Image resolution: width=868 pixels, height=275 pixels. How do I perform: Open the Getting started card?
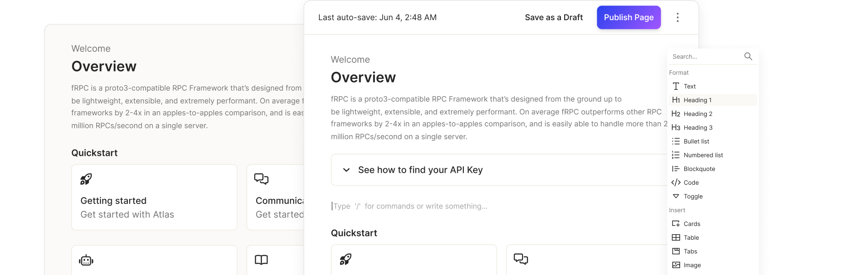coord(154,197)
